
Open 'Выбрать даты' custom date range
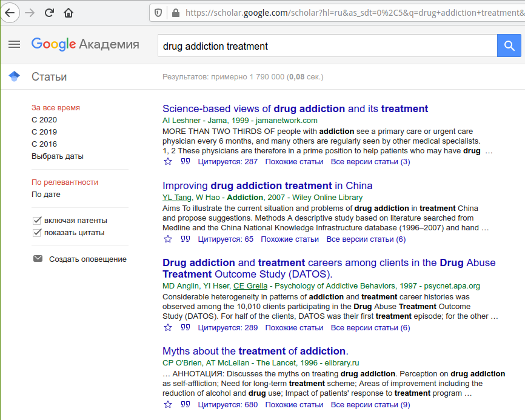(x=57, y=156)
